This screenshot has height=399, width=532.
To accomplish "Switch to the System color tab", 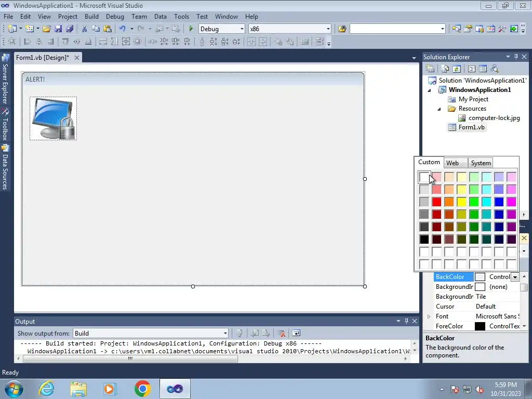I will click(x=481, y=163).
